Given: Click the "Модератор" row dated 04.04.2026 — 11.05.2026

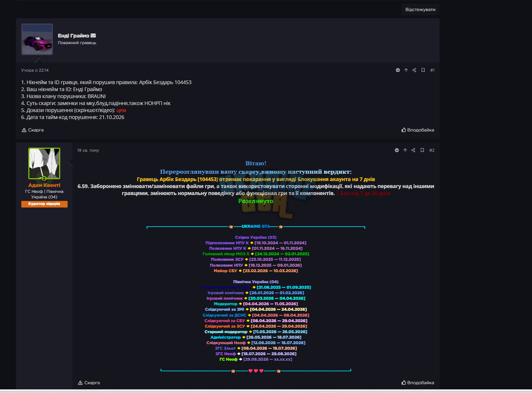Looking at the screenshot, I should click(x=256, y=304).
